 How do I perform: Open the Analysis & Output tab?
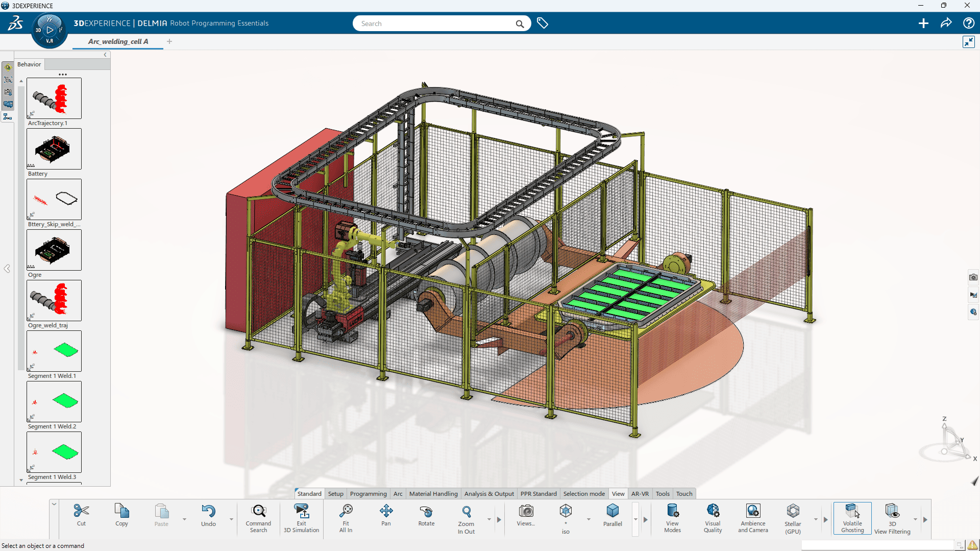[489, 494]
